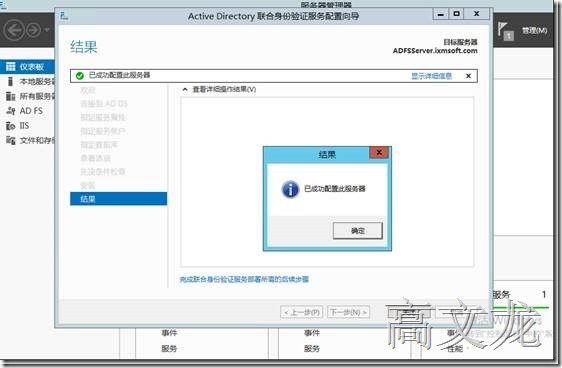Open the 显示详细信息 link in the notification bar

[x=431, y=76]
